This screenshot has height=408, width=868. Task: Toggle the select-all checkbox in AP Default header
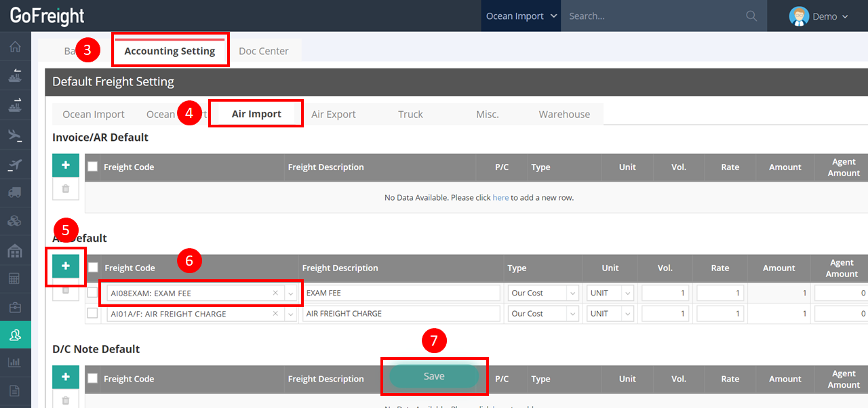click(92, 268)
